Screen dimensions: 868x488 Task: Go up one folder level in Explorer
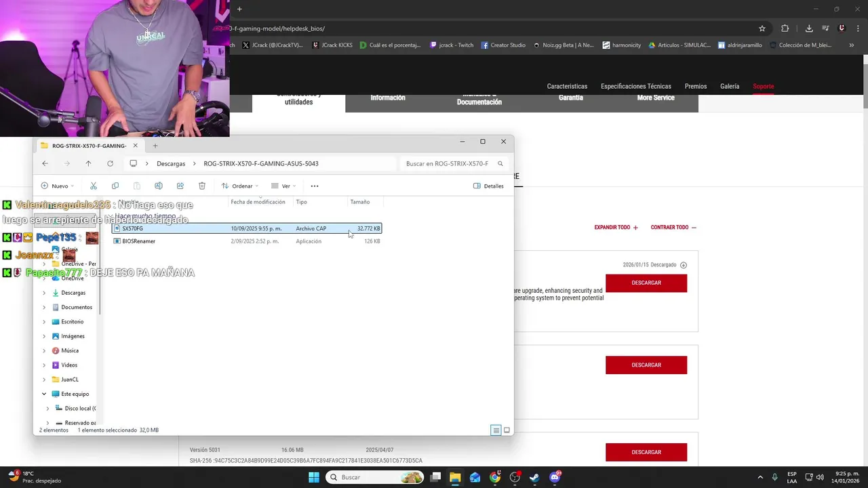click(x=88, y=163)
